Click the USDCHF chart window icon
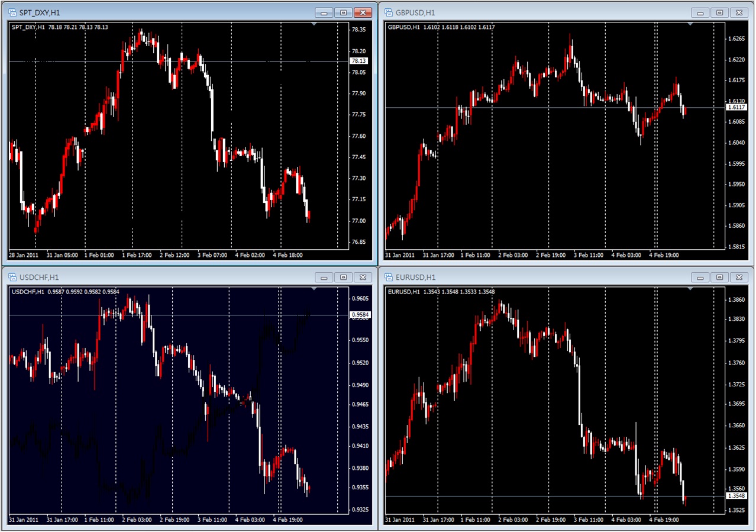 coord(12,277)
